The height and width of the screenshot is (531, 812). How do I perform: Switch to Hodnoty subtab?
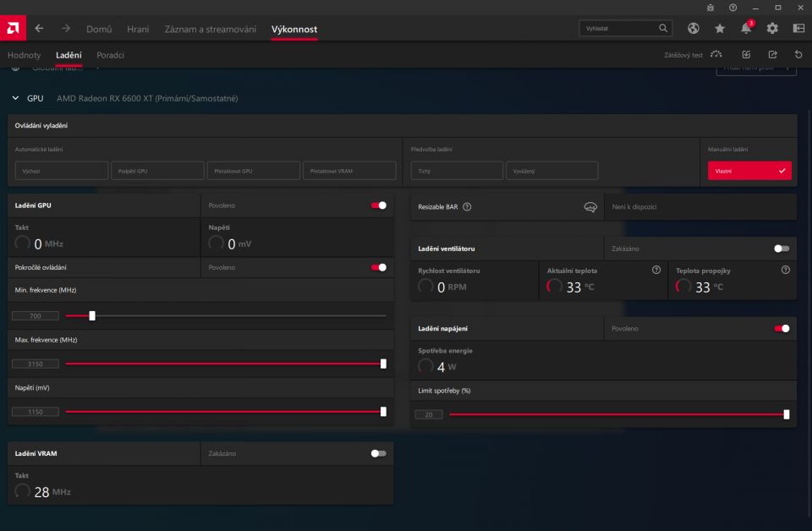click(24, 55)
